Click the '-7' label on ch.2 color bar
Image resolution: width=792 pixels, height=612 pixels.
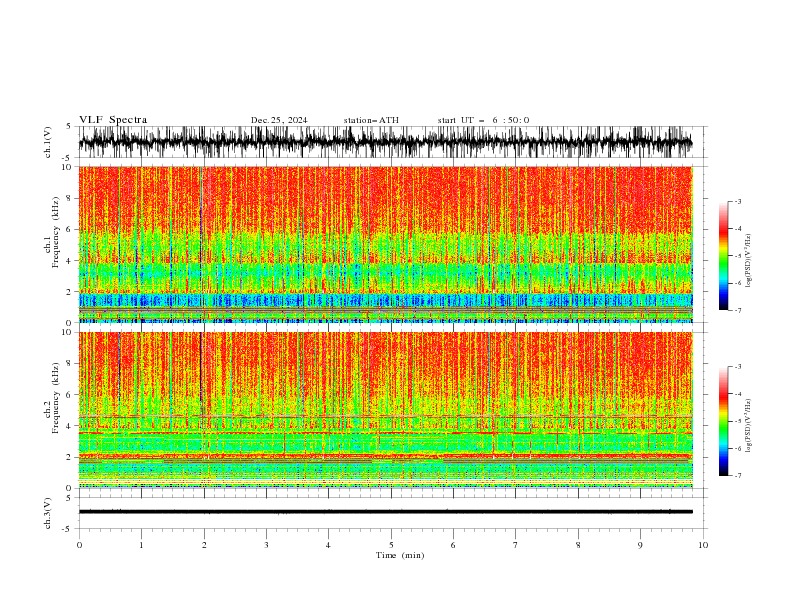click(x=737, y=476)
